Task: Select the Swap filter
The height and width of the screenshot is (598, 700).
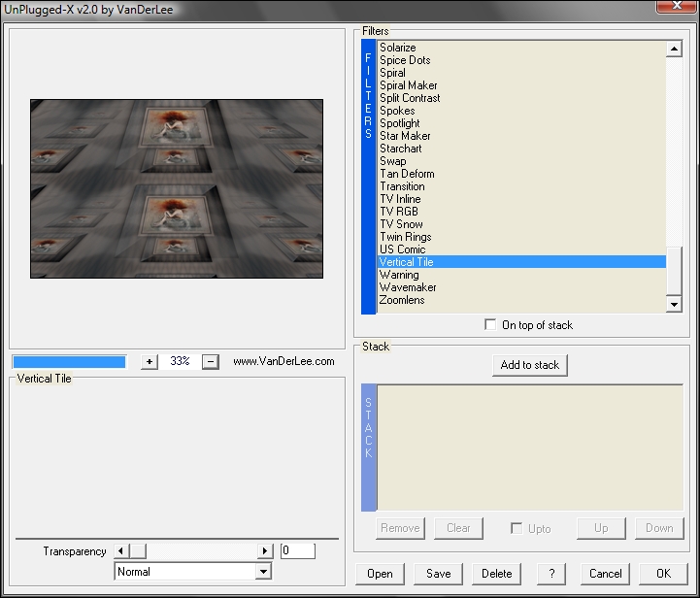Action: pyautogui.click(x=521, y=161)
